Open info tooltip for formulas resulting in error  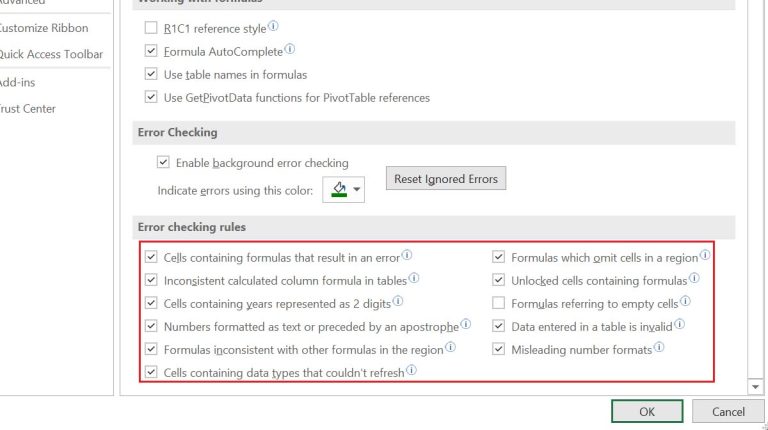tap(407, 255)
